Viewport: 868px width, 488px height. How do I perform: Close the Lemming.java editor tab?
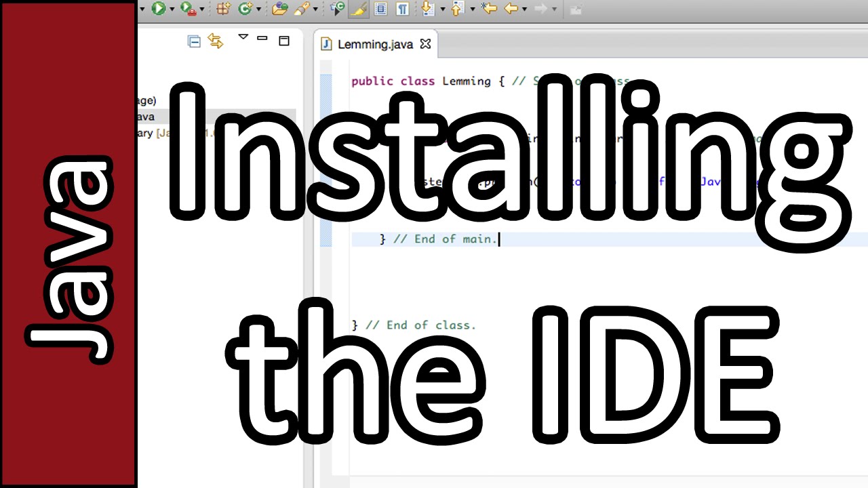(425, 44)
